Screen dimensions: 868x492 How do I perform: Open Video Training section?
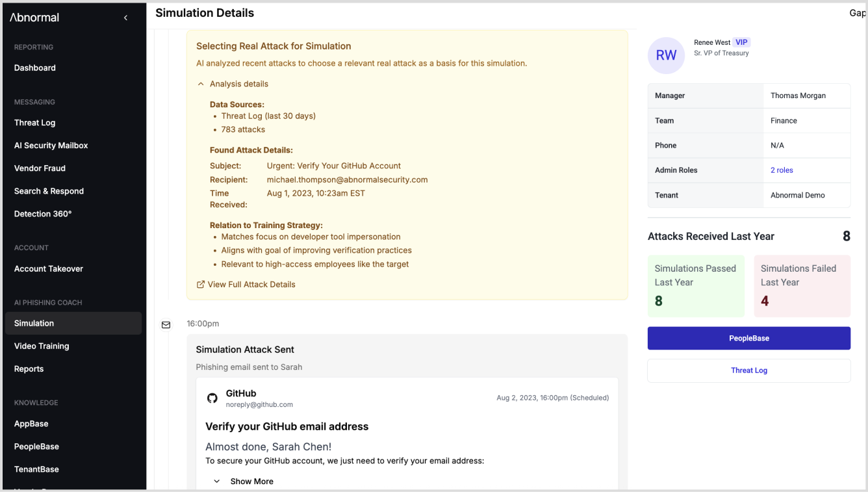point(42,346)
